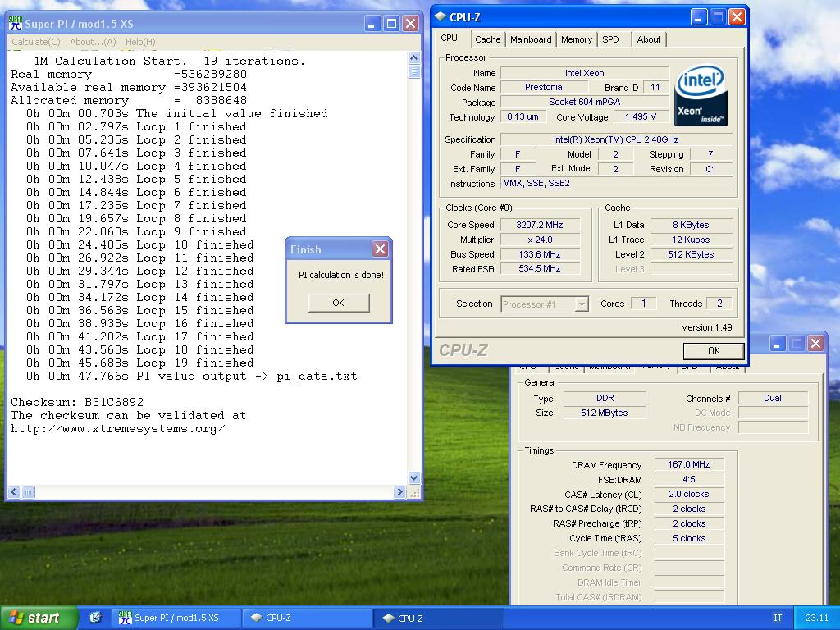Viewport: 840px width, 630px height.
Task: Minimize the front CPU-Z window
Action: (x=698, y=17)
